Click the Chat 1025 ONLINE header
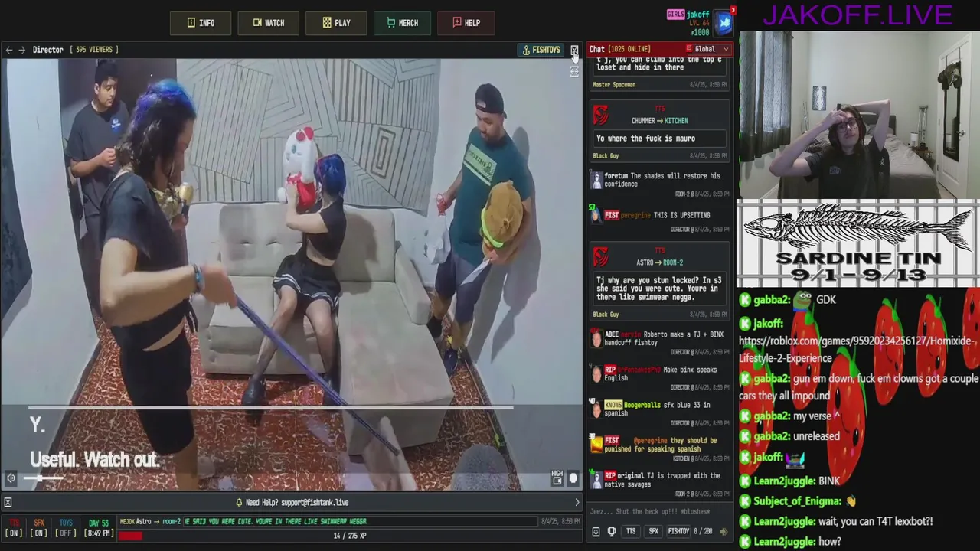The width and height of the screenshot is (980, 551). click(619, 49)
